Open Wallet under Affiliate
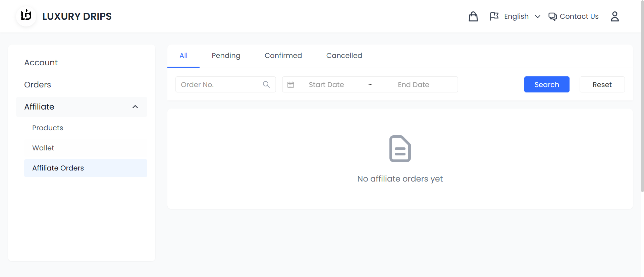The height and width of the screenshot is (277, 644). [86, 148]
